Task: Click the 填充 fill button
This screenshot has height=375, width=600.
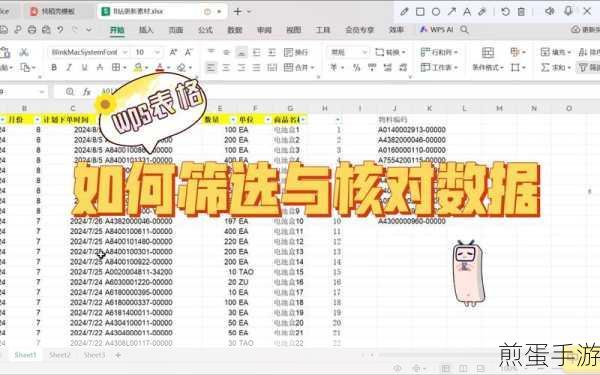Action: [555, 52]
